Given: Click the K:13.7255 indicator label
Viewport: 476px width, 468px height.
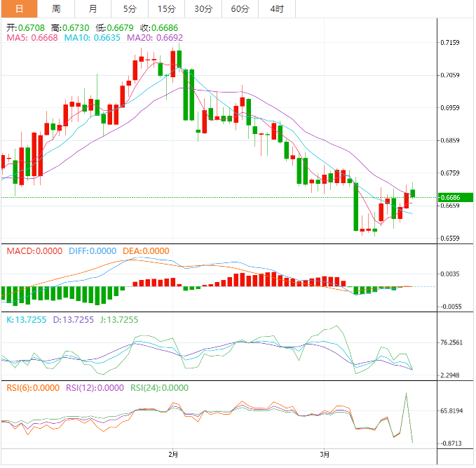Looking at the screenshot, I should tap(27, 320).
